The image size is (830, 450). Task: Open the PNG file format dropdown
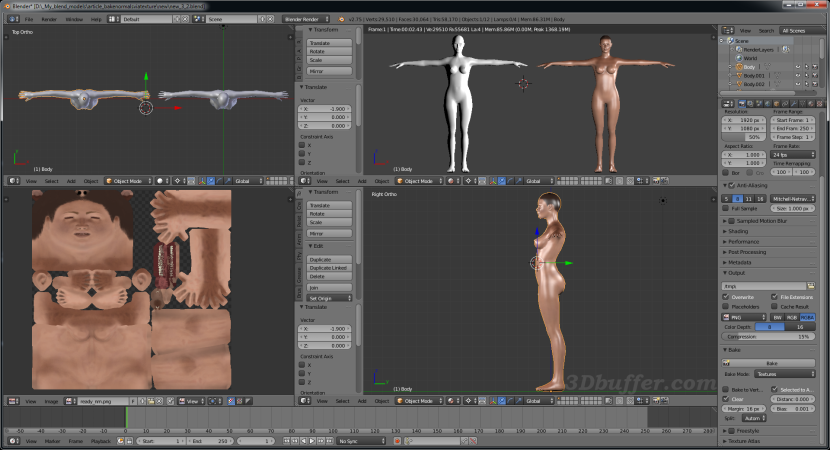pyautogui.click(x=745, y=317)
